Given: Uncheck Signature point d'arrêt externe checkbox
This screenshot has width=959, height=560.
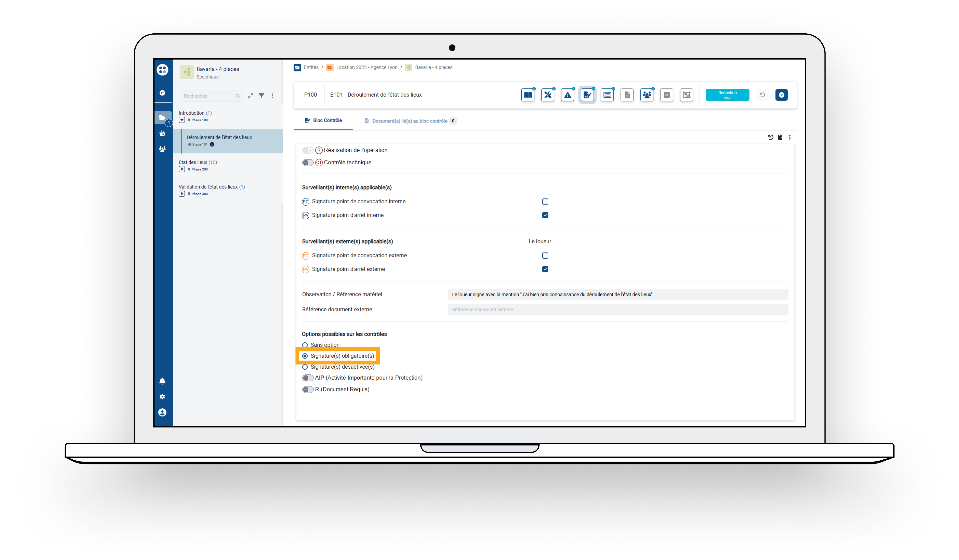Looking at the screenshot, I should [545, 269].
